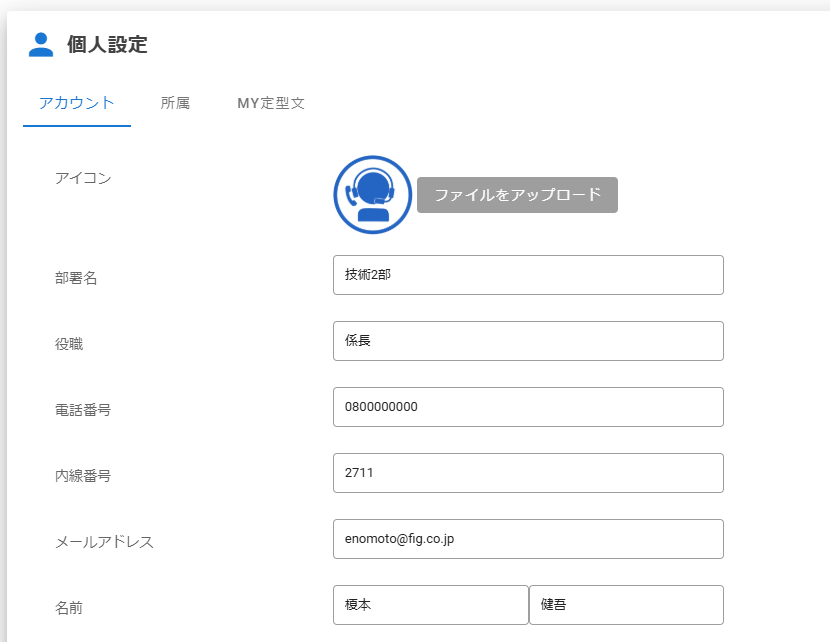Click the headset operator avatar image
This screenshot has height=642, width=830.
coord(372,195)
